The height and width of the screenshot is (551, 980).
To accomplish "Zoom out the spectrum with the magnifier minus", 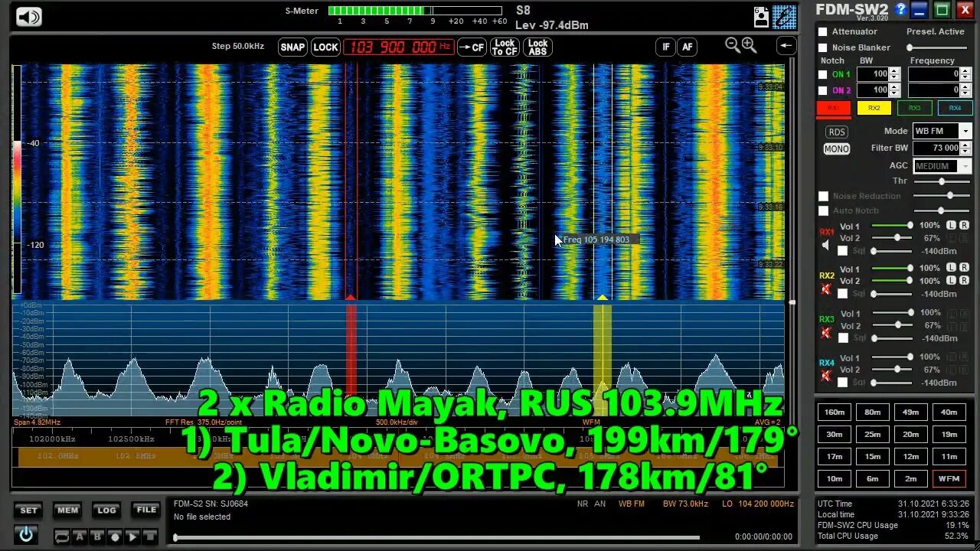I will coord(732,46).
